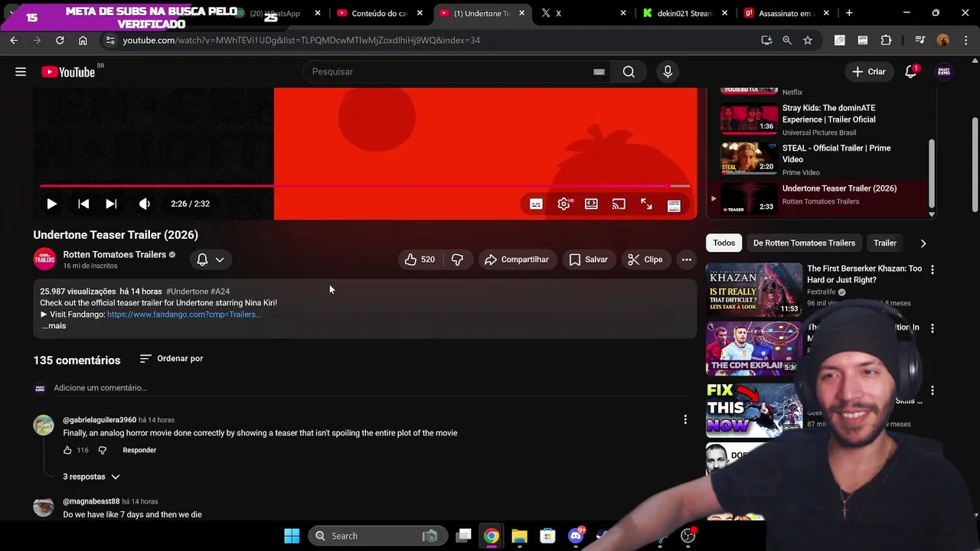Screen dimensions: 980x551
Task: Open Chrome media control icon
Action: click(x=920, y=40)
